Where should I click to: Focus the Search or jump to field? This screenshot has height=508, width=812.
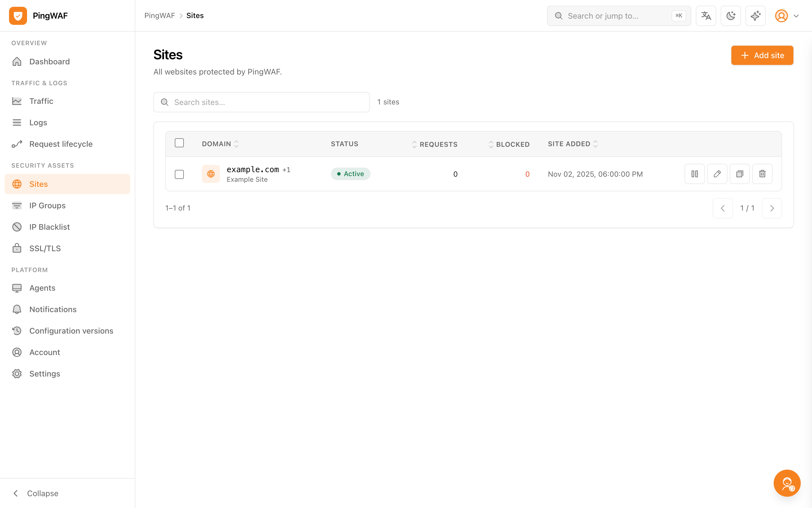(619, 16)
